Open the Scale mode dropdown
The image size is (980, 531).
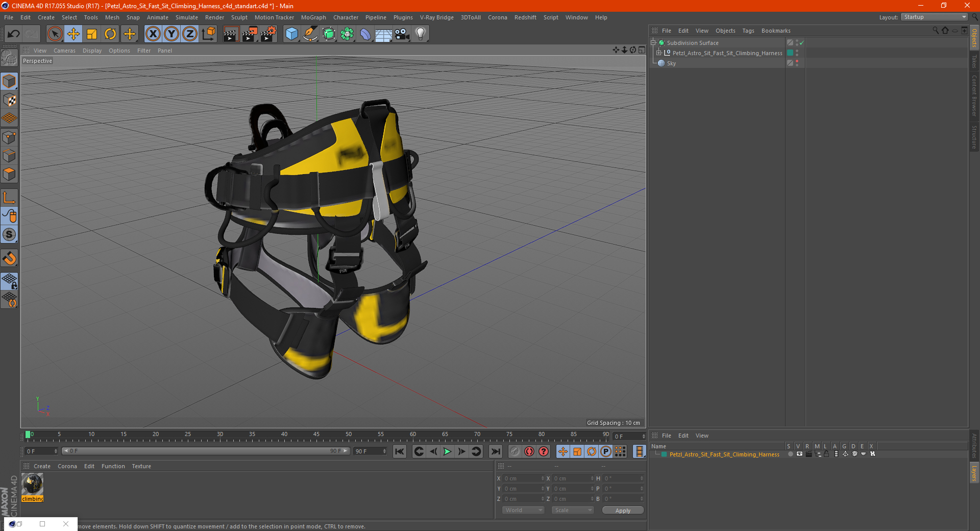click(x=573, y=510)
